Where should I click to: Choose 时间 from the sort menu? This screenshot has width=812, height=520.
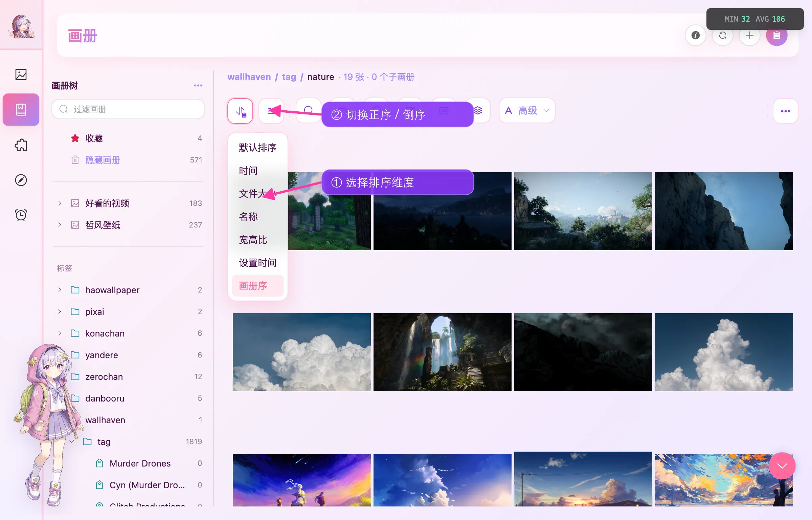258,171
